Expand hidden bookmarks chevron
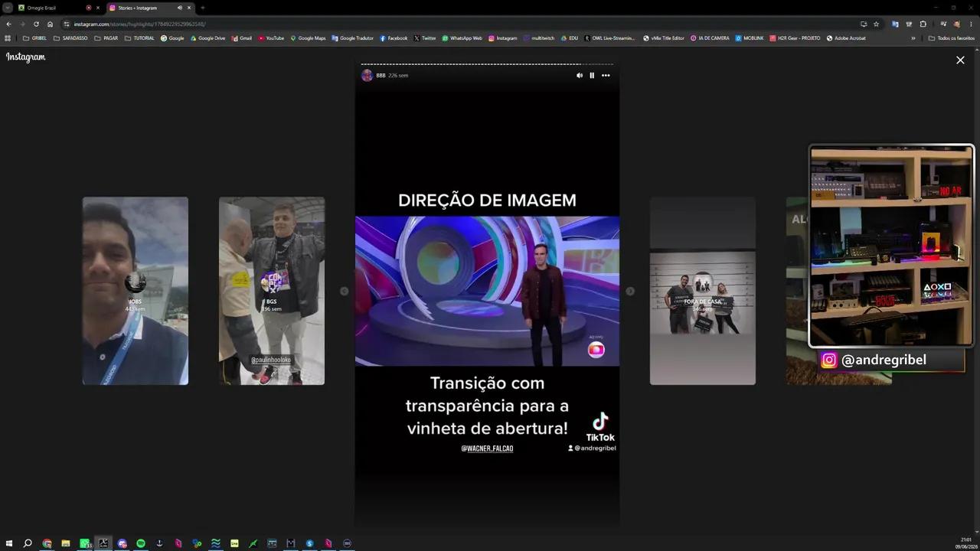The height and width of the screenshot is (551, 980). 913,38
